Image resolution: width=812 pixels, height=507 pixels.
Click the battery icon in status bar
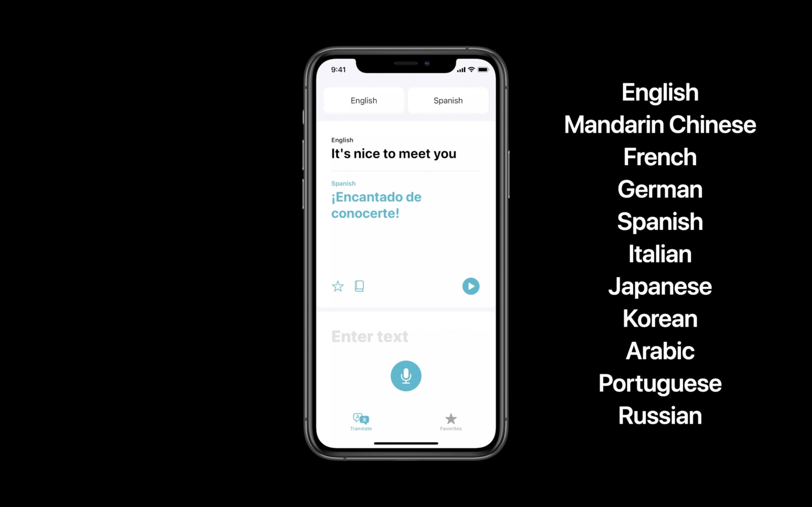coord(482,69)
